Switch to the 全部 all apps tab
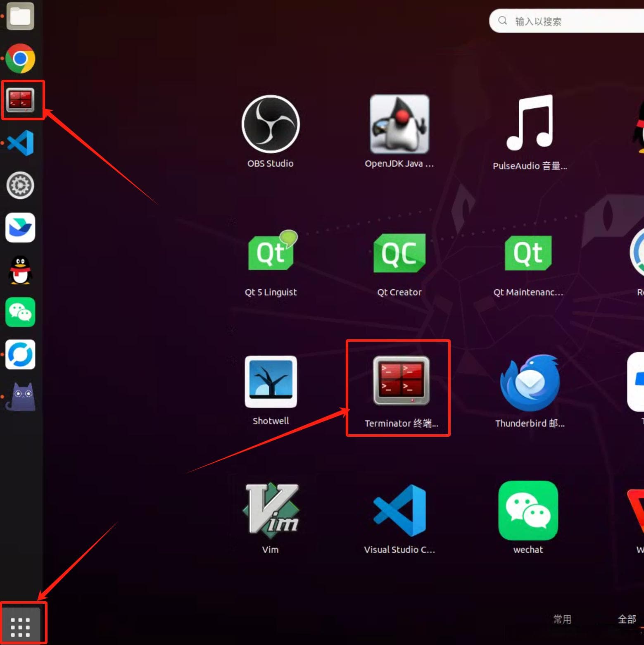The width and height of the screenshot is (644, 645). tap(627, 619)
